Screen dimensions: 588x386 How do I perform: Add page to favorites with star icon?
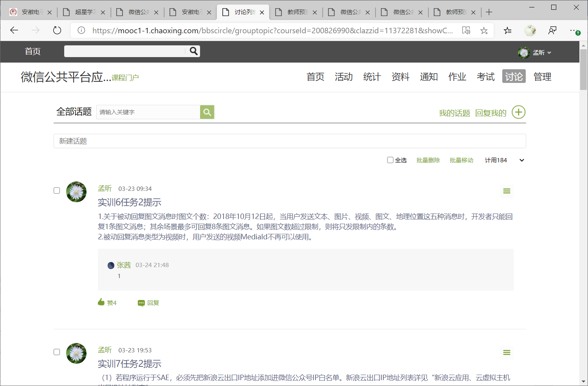pos(484,31)
